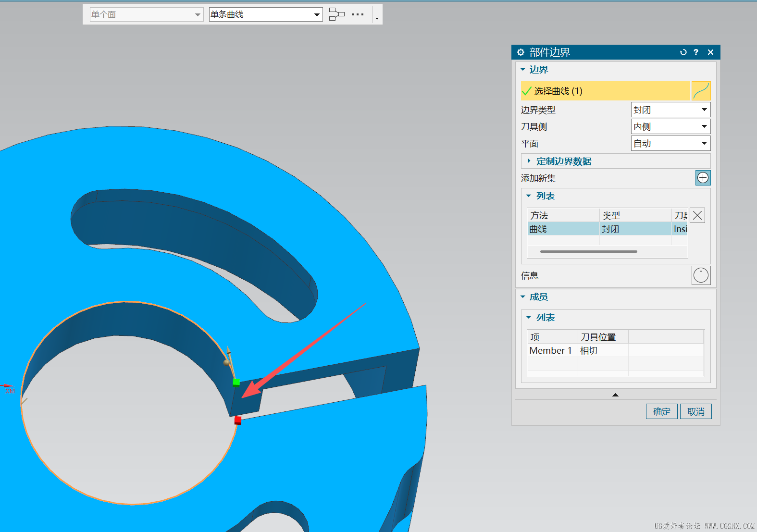Open the 单条曲线 curve rule dropdown
Image resolution: width=757 pixels, height=532 pixels.
tap(266, 14)
